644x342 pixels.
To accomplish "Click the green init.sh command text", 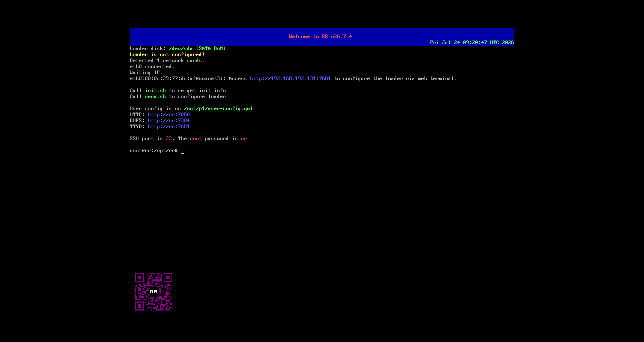I will [x=155, y=91].
